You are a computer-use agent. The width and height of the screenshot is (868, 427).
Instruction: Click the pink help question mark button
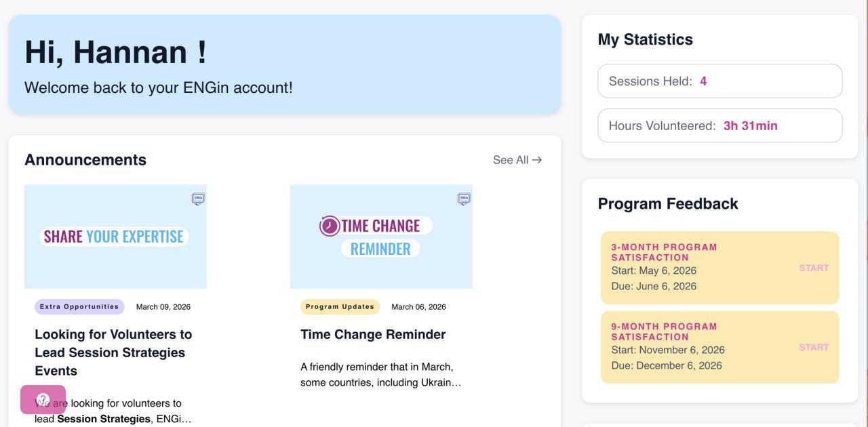(43, 399)
